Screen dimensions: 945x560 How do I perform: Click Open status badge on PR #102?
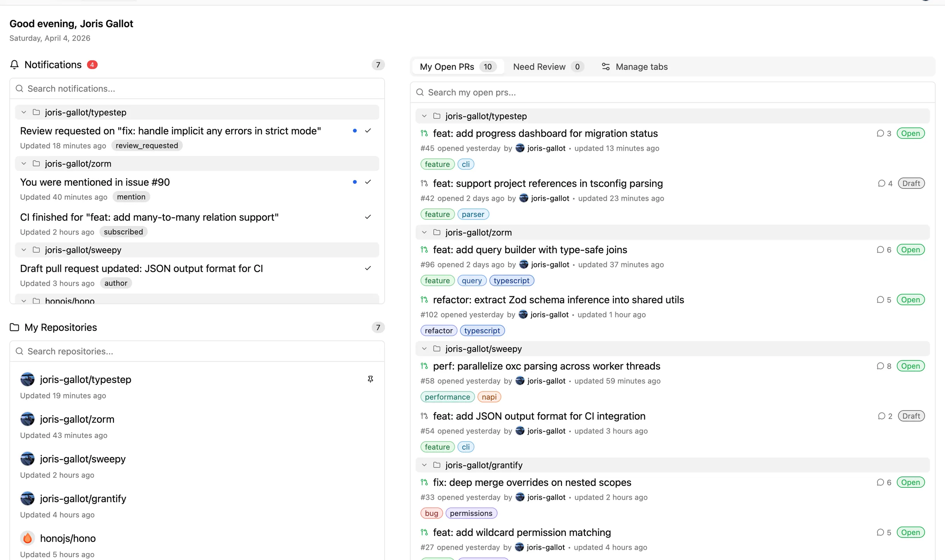[910, 300]
